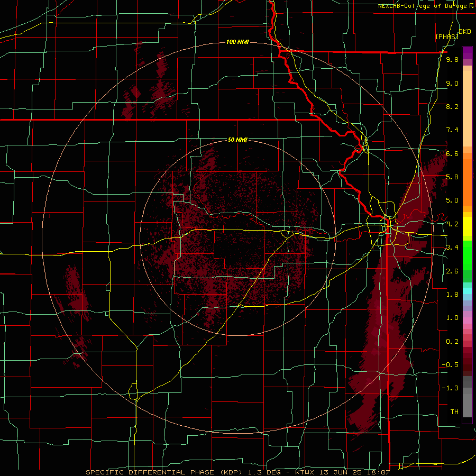The width and height of the screenshot is (476, 476).
Task: Click the KTWX station ID in the caption
Action: pos(305,472)
